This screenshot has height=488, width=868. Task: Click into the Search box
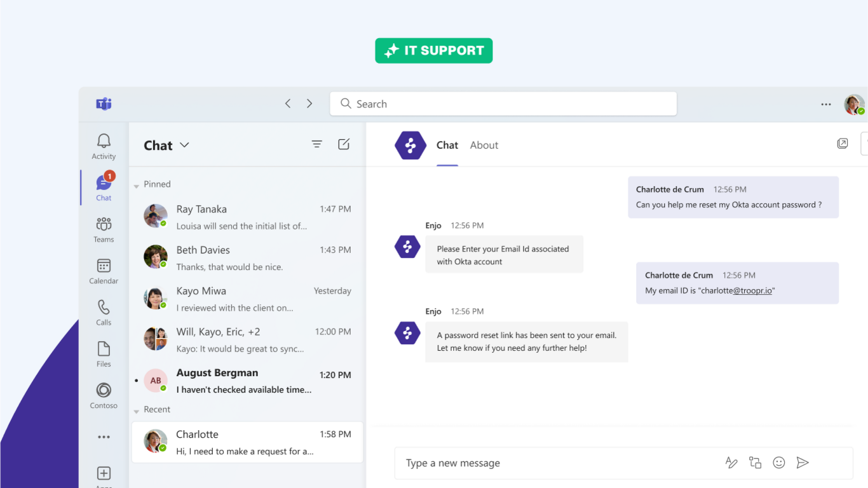coord(503,104)
